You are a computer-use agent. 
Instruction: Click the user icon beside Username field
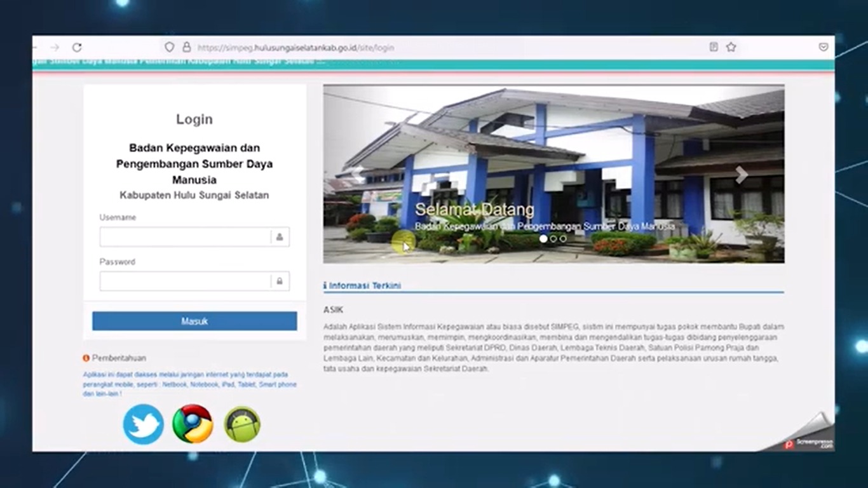point(280,237)
